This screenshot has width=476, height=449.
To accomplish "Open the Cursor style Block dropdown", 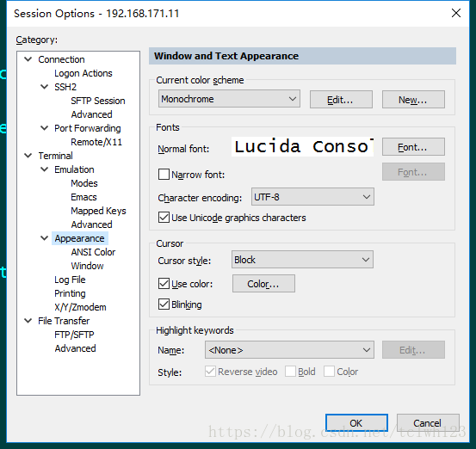I will click(x=302, y=260).
